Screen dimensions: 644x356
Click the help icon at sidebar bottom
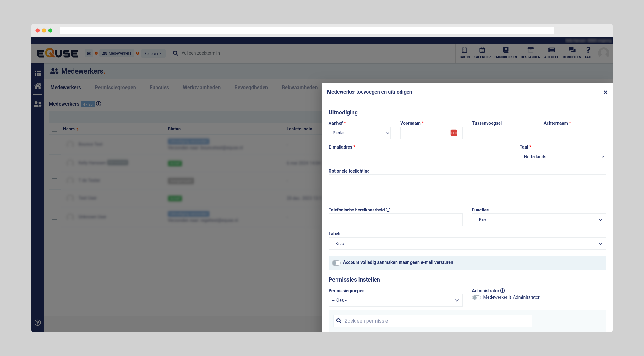pos(38,322)
